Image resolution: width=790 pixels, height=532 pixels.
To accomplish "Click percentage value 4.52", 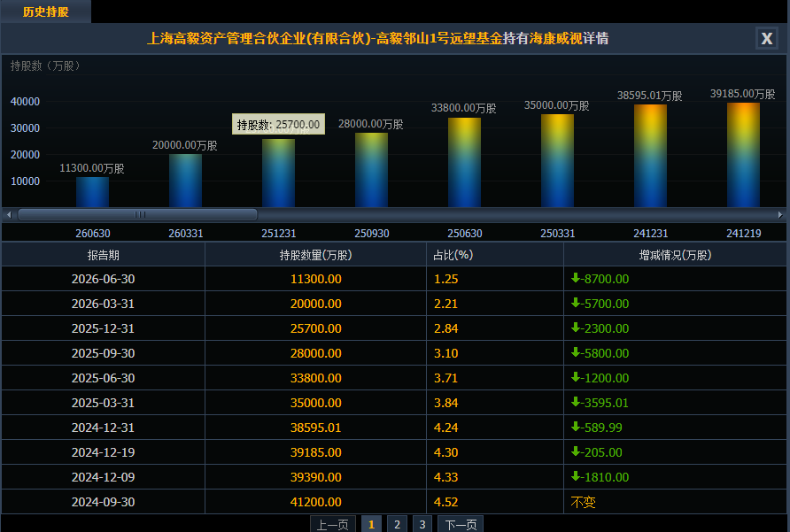I will [x=445, y=502].
